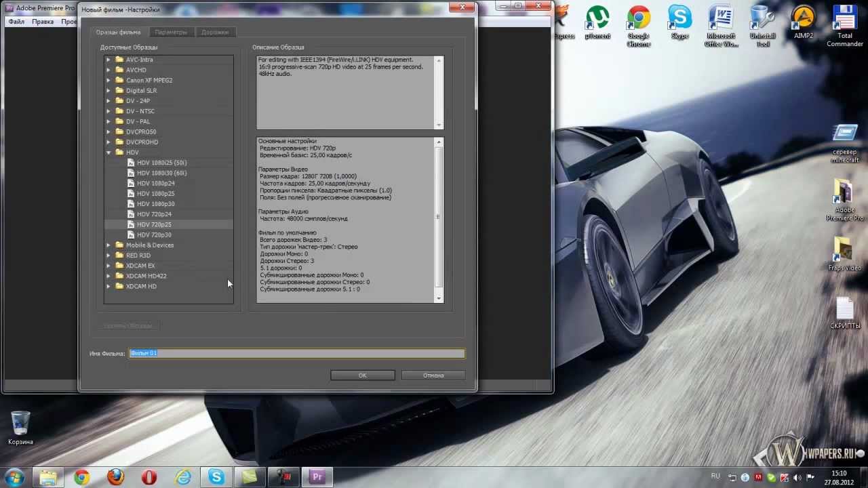This screenshot has width=868, height=488.
Task: Click Show Desktop strip beside the clock
Action: [x=863, y=477]
